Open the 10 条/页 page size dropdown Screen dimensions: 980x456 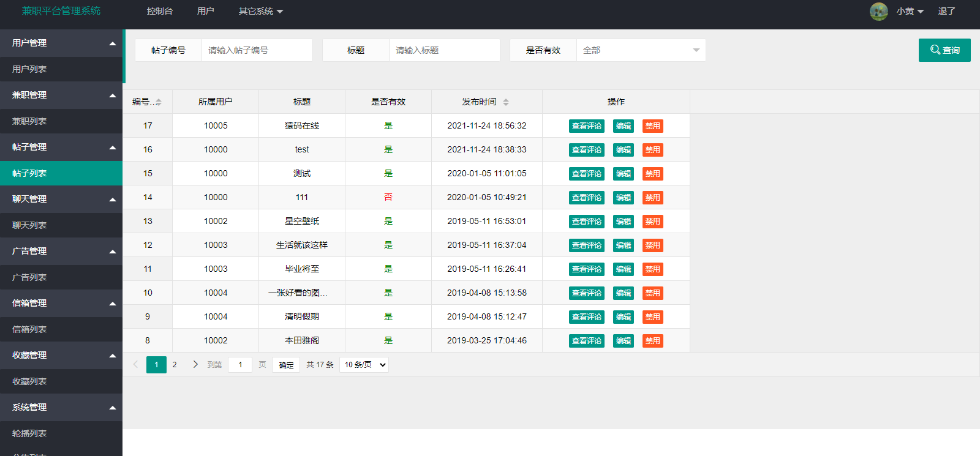tap(364, 365)
